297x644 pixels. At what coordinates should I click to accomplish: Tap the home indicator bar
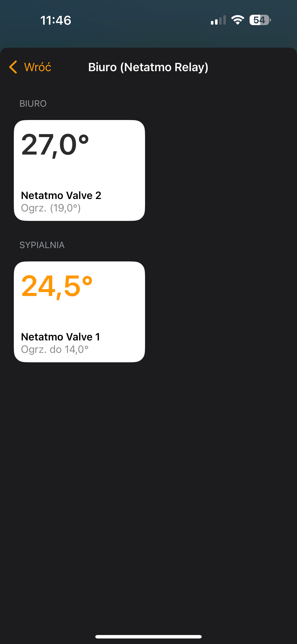[148, 636]
